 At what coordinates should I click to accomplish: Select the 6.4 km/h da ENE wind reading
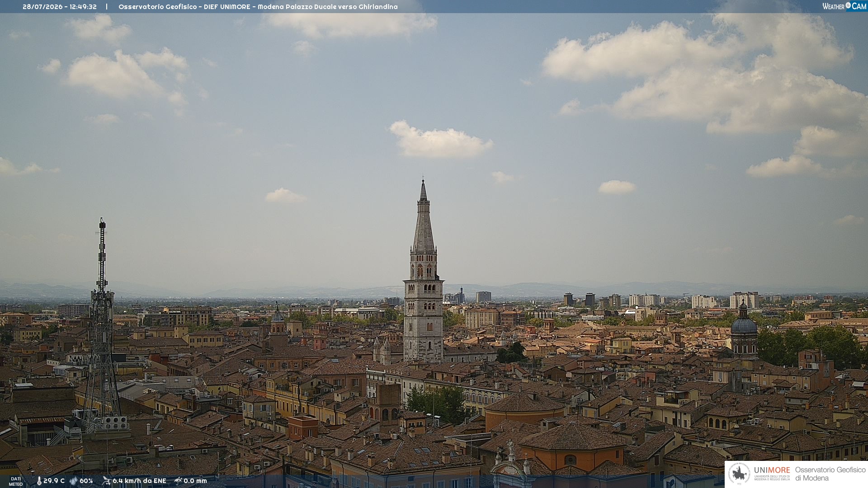tap(139, 481)
